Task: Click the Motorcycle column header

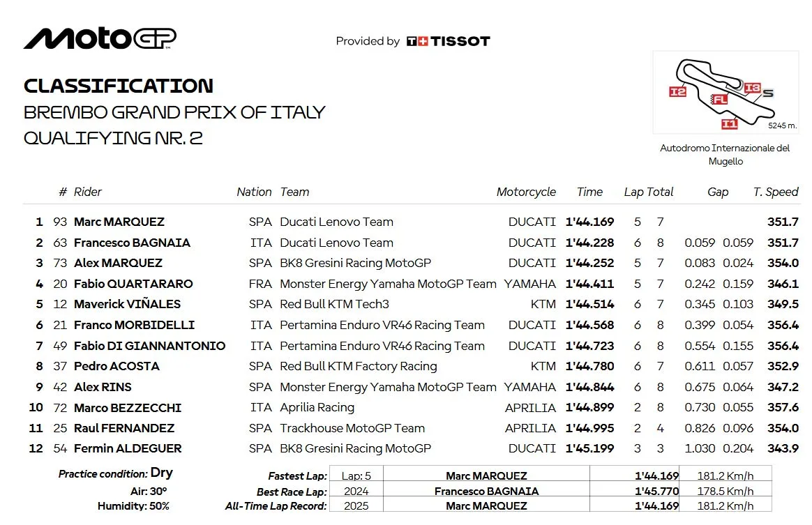Action: click(x=526, y=192)
